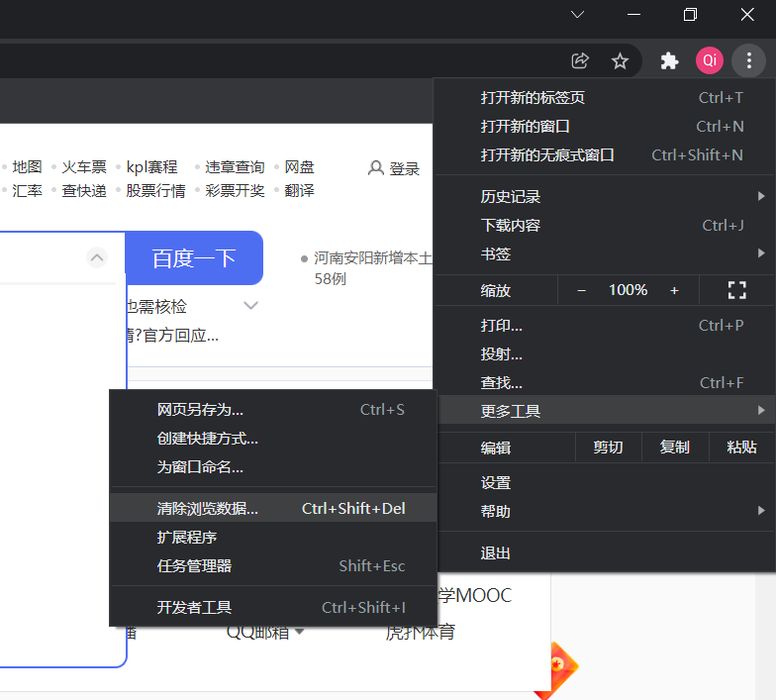The width and height of the screenshot is (776, 700).
Task: Open 下载内容 from the Chrome menu
Action: [x=604, y=226]
